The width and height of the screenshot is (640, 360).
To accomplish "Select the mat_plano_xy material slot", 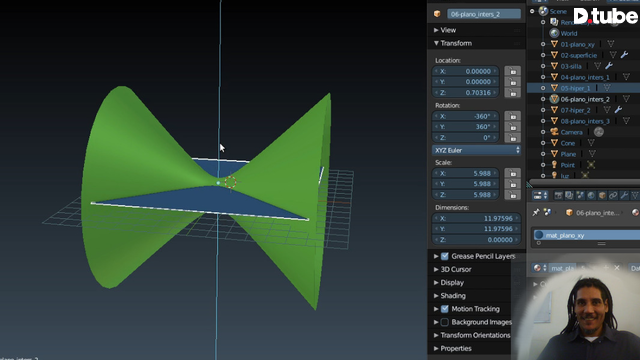I will (586, 235).
